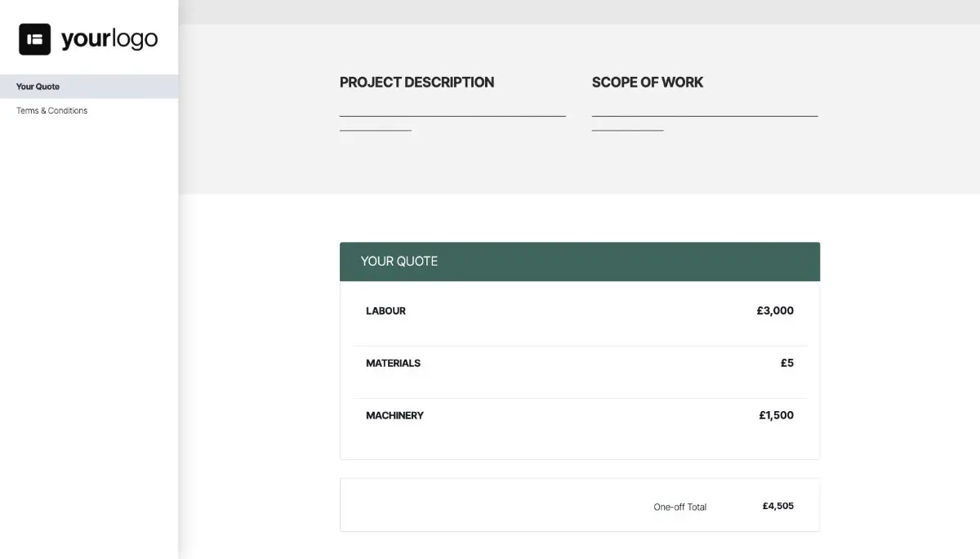Image resolution: width=980 pixels, height=559 pixels.
Task: Edit the £3,000 labour amount
Action: click(774, 311)
